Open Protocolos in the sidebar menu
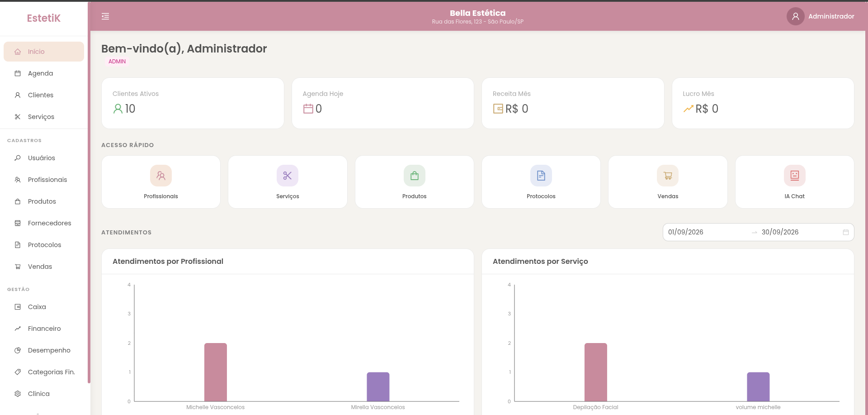The image size is (868, 415). (44, 245)
